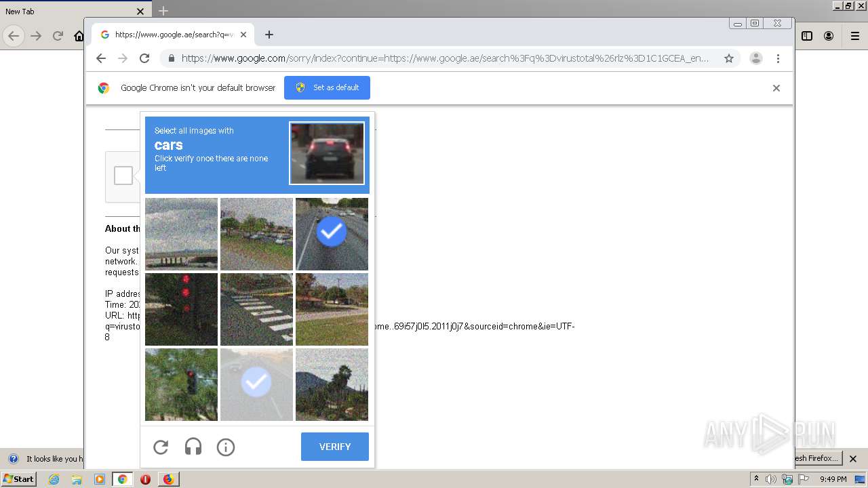Image resolution: width=868 pixels, height=488 pixels.
Task: Click the VERIFY button
Action: click(x=335, y=447)
